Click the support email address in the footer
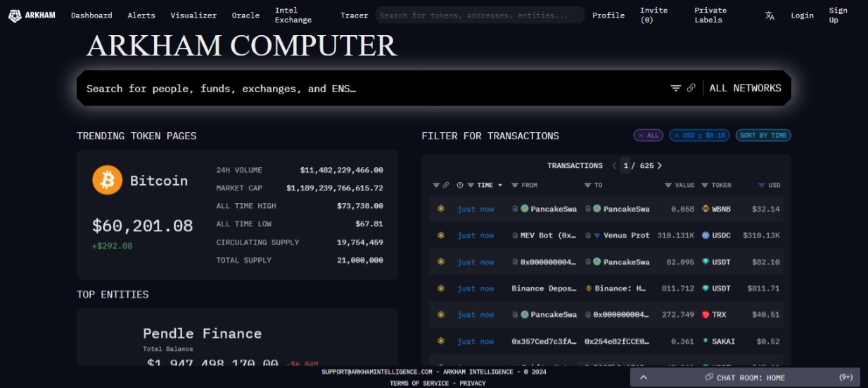The image size is (868, 388). 376,372
